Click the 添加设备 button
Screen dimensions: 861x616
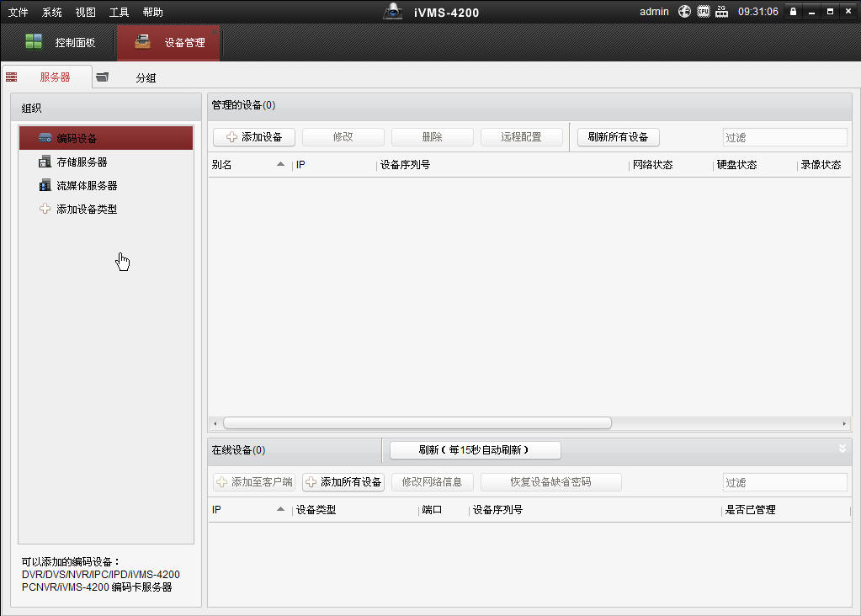[253, 136]
